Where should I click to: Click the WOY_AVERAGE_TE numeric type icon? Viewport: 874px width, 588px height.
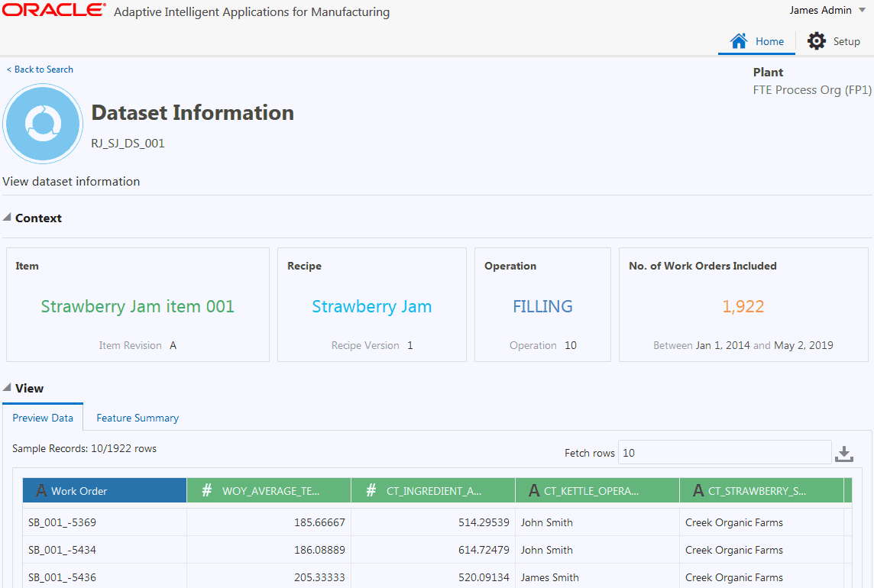point(207,490)
